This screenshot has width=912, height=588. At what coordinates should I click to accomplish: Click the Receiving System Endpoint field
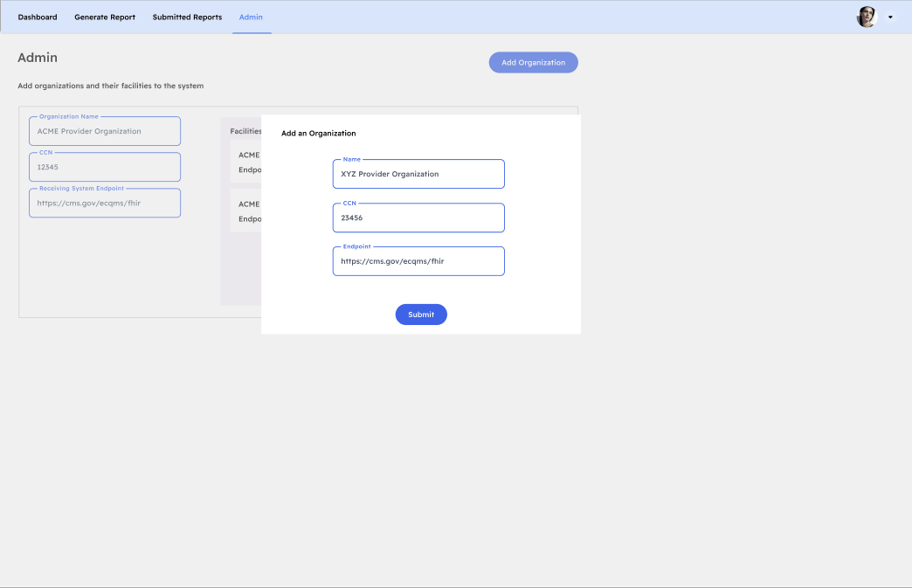tap(104, 203)
